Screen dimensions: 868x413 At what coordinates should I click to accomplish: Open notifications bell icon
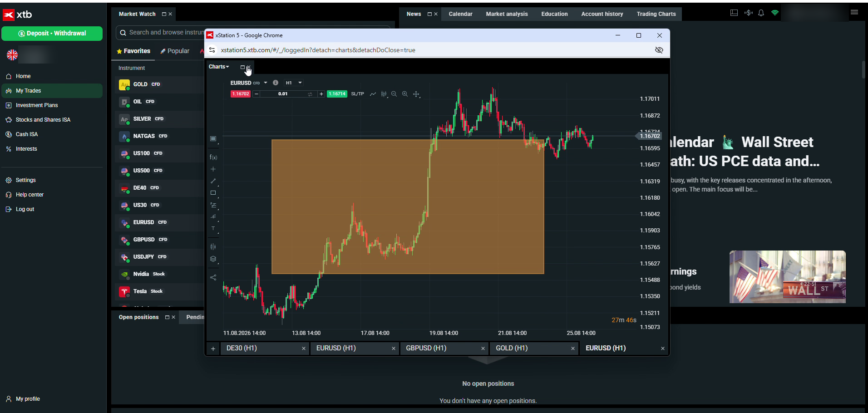point(761,13)
